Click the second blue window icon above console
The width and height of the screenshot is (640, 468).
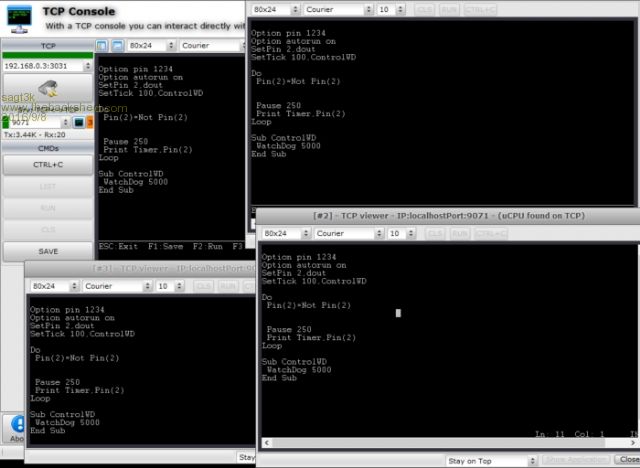[117, 46]
